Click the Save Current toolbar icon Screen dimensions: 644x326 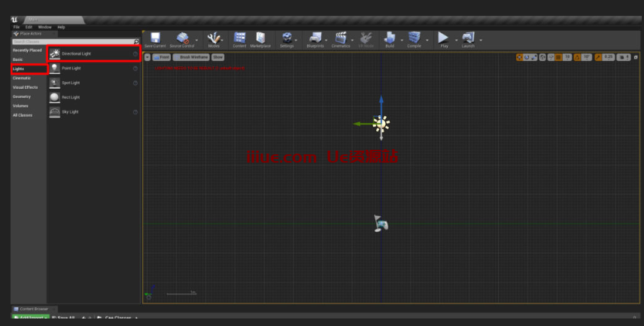[x=154, y=38]
